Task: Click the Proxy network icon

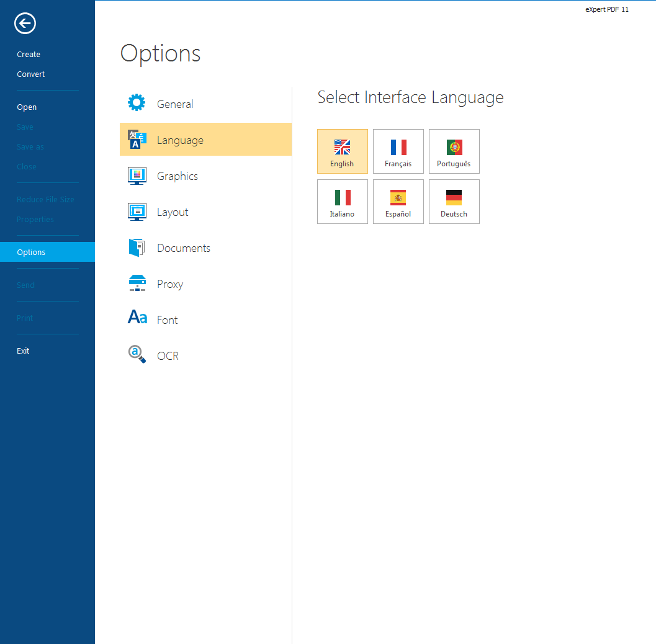Action: (x=137, y=283)
